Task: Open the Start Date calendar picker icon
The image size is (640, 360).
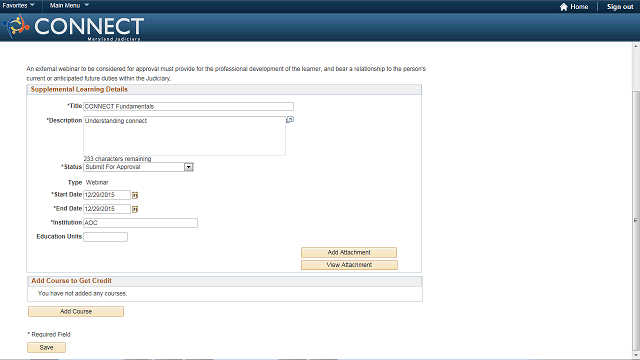Action: click(135, 196)
